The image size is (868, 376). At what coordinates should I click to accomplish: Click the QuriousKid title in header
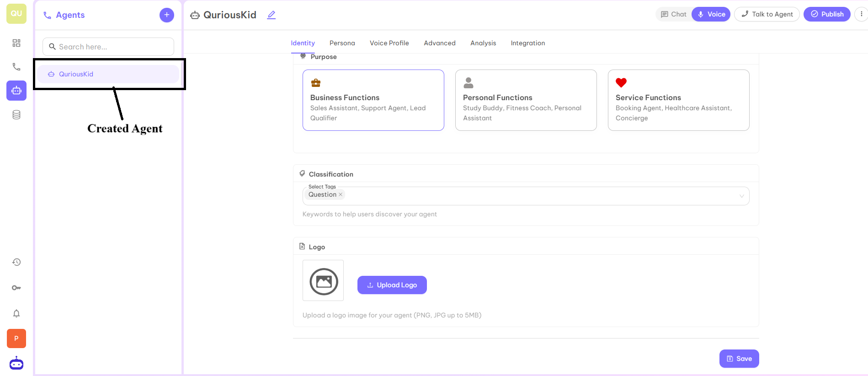coord(230,15)
